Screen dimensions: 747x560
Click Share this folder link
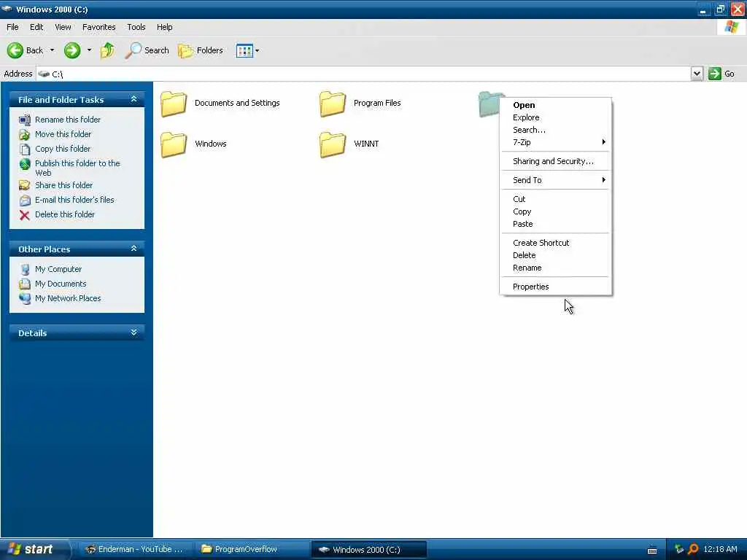coord(64,185)
